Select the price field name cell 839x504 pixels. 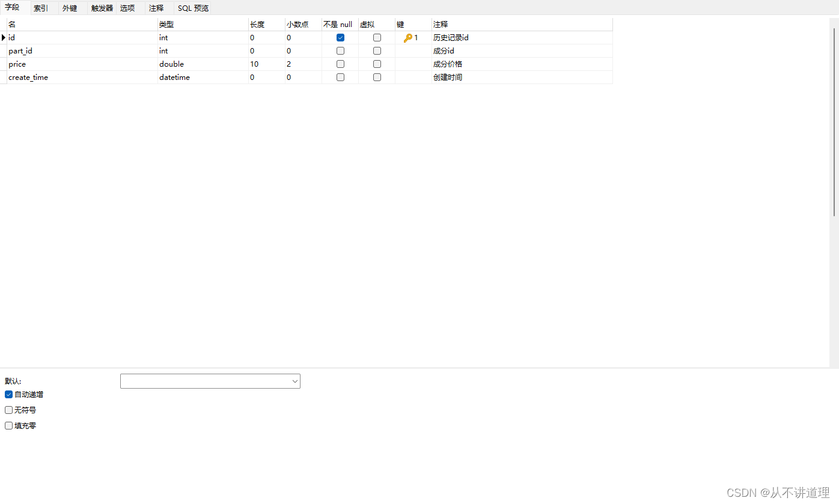tap(82, 64)
